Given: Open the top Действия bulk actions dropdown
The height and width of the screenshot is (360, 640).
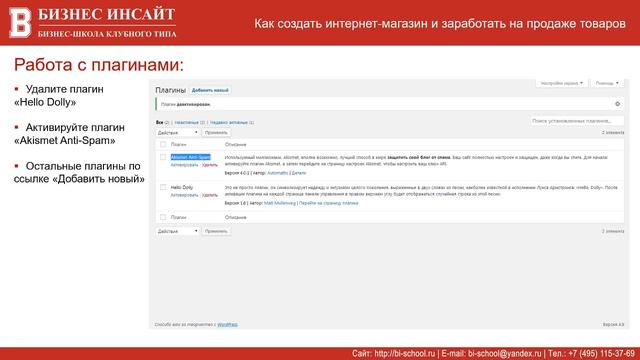Looking at the screenshot, I should tap(178, 133).
